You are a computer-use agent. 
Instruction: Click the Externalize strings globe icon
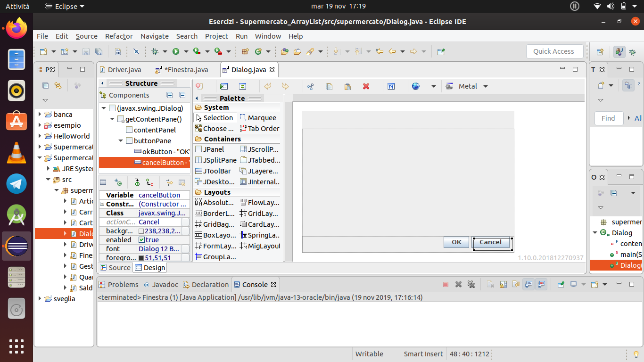[x=415, y=86]
